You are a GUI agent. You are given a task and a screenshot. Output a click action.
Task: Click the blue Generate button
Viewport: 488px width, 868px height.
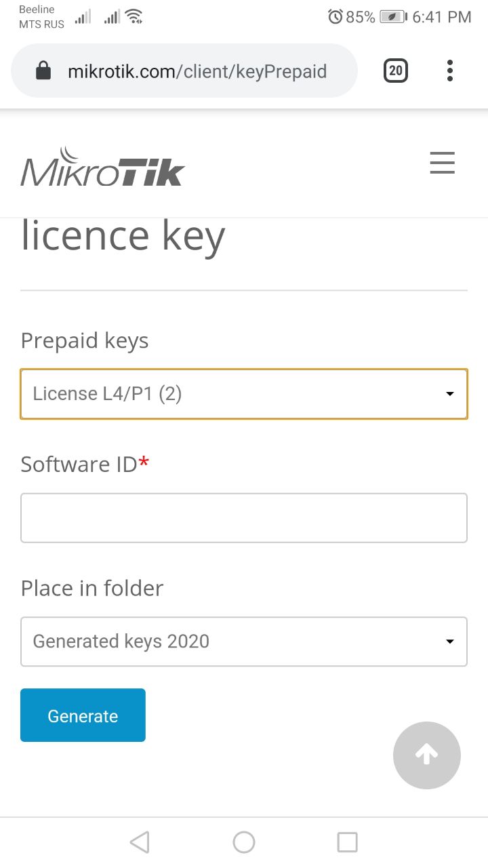(x=83, y=715)
